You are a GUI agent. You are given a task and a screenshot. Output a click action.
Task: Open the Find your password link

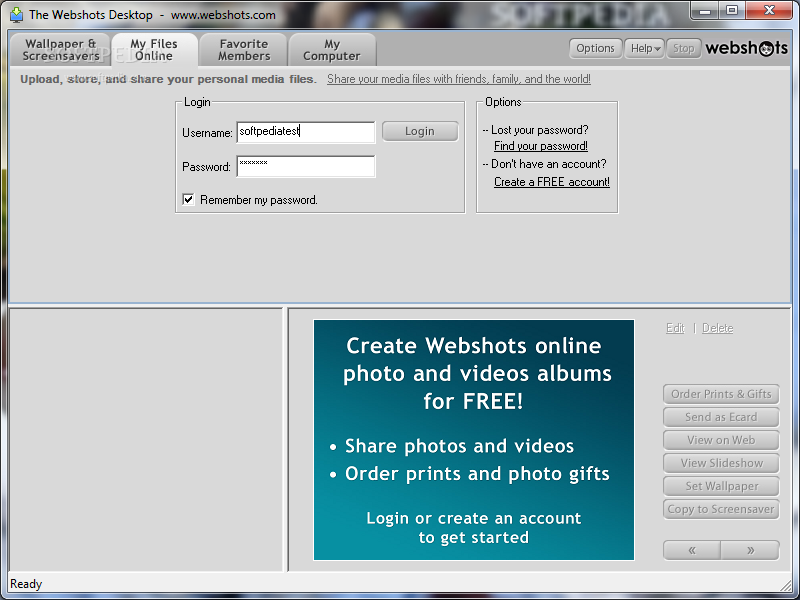pyautogui.click(x=541, y=146)
